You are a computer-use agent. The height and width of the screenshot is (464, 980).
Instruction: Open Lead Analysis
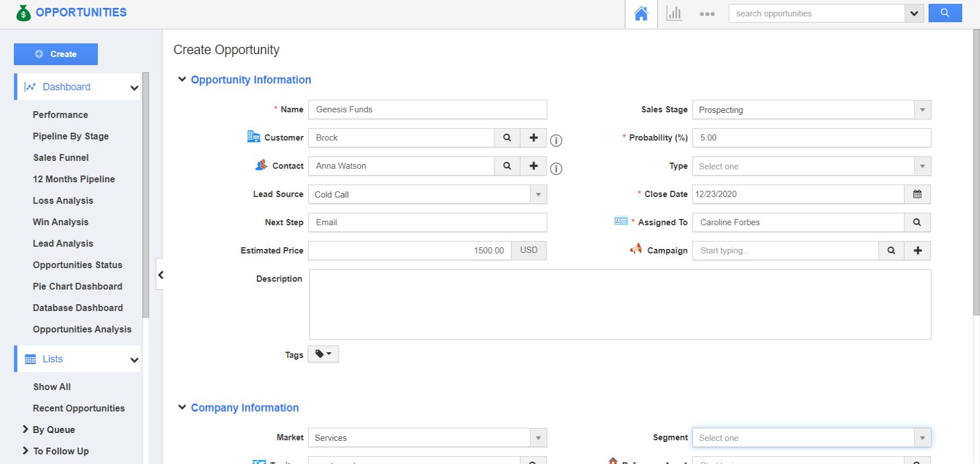coord(63,243)
